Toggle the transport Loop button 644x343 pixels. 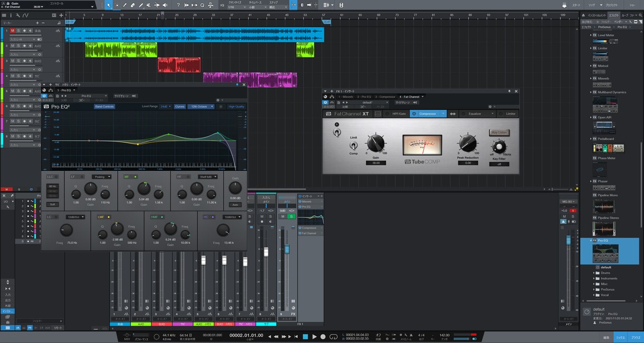333,337
